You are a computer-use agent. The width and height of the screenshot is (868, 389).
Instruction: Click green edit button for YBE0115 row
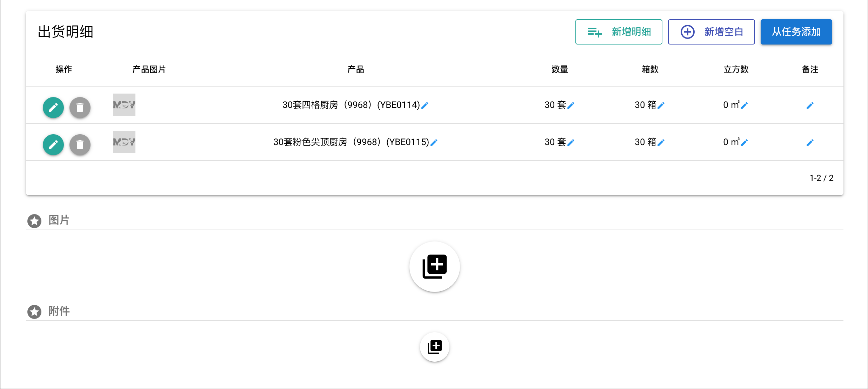pos(53,144)
